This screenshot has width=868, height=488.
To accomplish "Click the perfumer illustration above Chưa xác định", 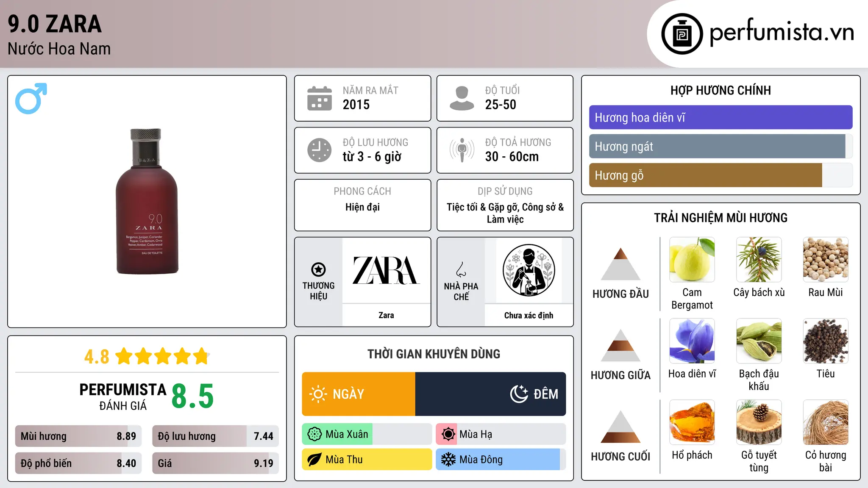I will [x=529, y=270].
